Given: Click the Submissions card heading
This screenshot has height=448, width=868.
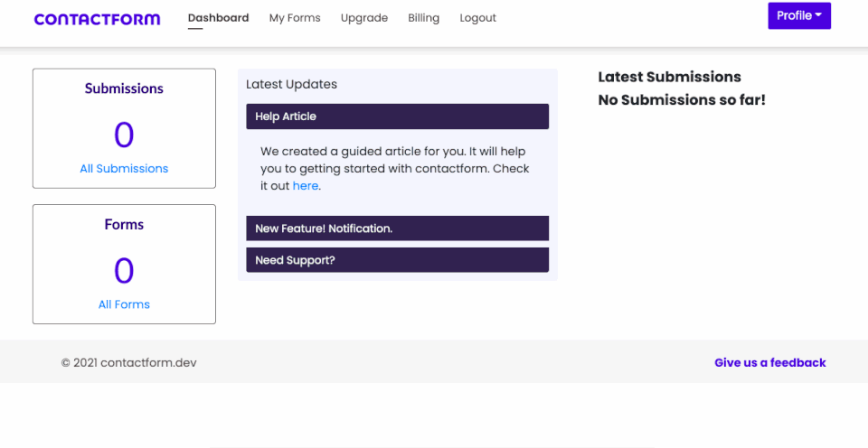Looking at the screenshot, I should click(x=124, y=89).
